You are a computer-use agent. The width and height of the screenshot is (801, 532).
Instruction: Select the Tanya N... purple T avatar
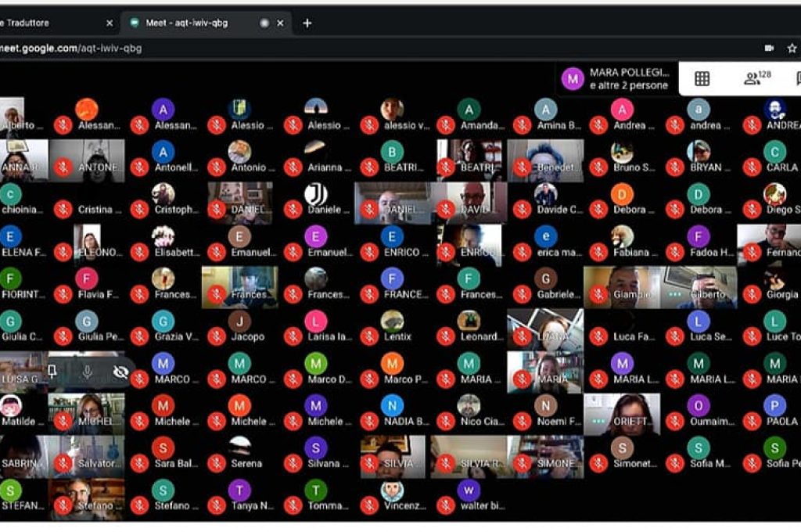pos(239,491)
